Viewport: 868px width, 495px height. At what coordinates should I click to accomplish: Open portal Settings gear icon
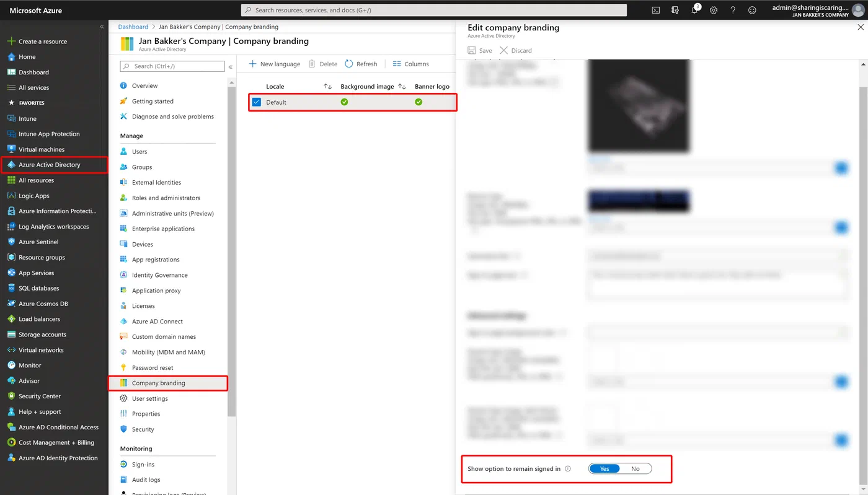coord(714,11)
